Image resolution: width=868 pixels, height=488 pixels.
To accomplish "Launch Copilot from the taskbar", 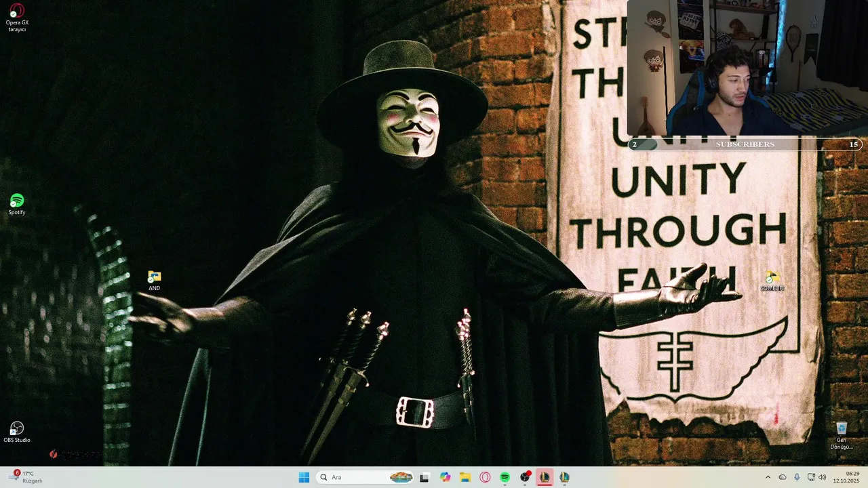I will [445, 477].
